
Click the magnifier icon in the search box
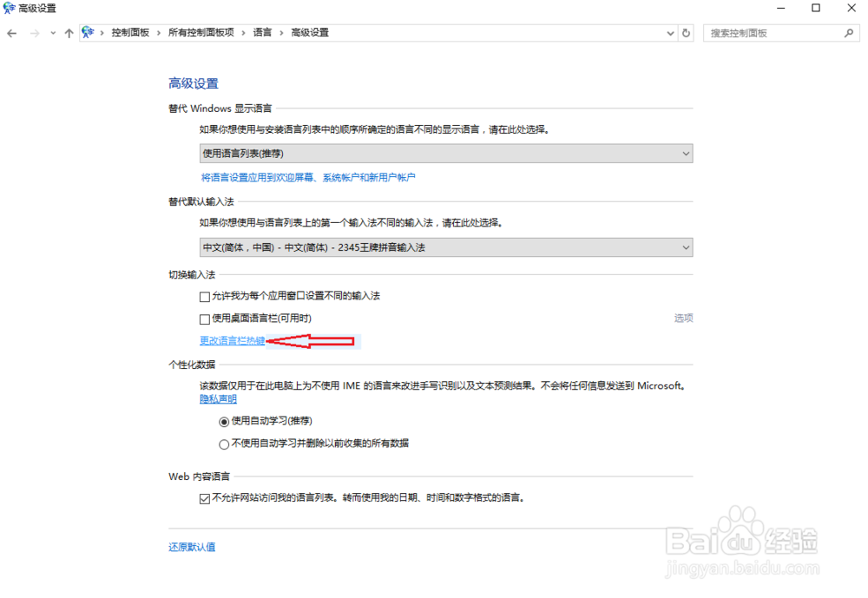pyautogui.click(x=848, y=32)
